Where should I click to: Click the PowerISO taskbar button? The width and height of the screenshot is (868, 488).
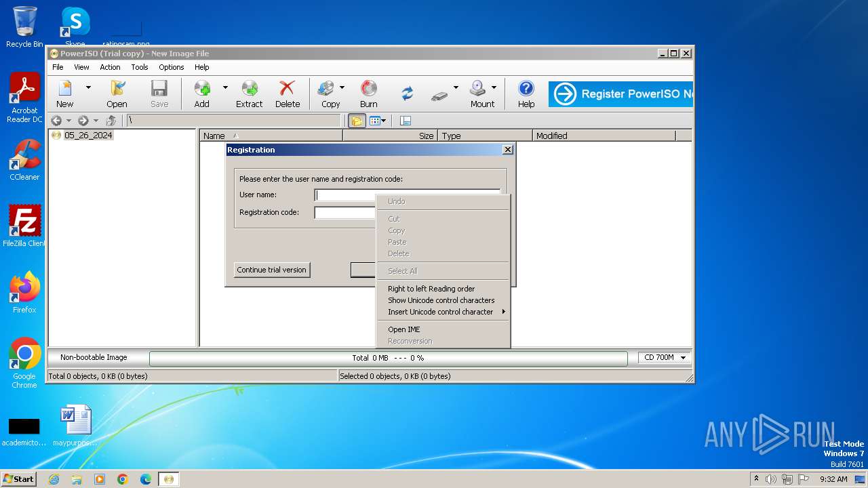pos(169,479)
